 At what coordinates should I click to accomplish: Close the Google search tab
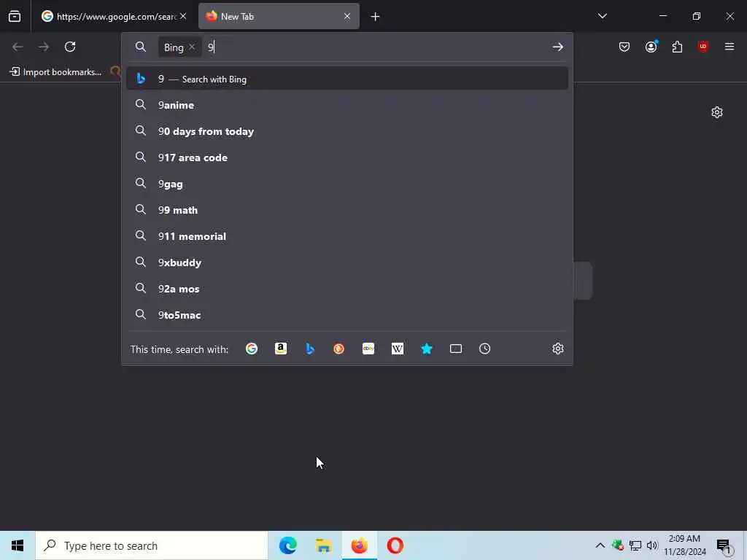[x=183, y=16]
